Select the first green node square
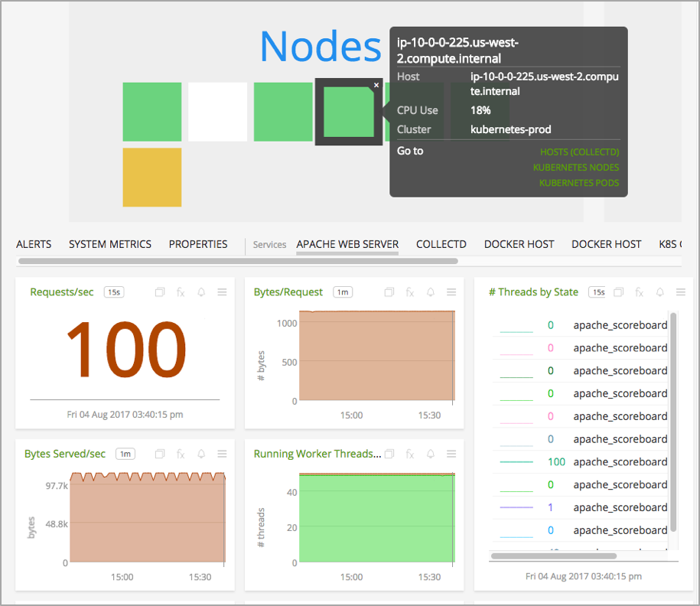This screenshot has height=606, width=700. tap(152, 112)
